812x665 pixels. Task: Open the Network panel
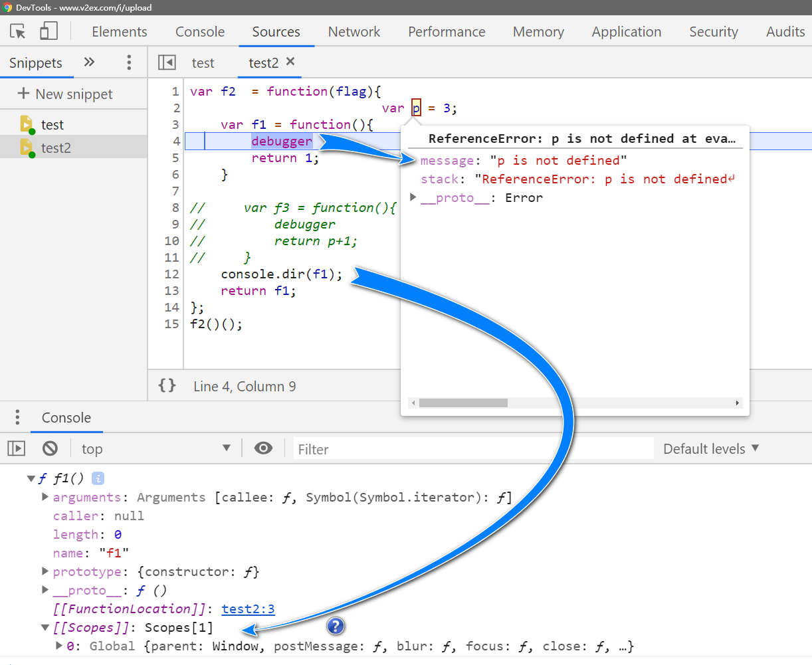pos(354,31)
